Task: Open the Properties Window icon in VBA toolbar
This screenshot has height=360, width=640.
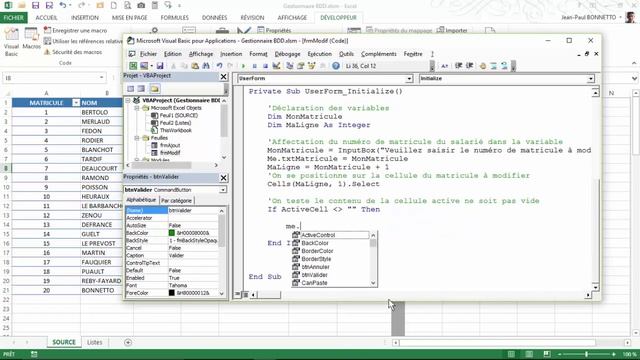Action: coord(301,66)
